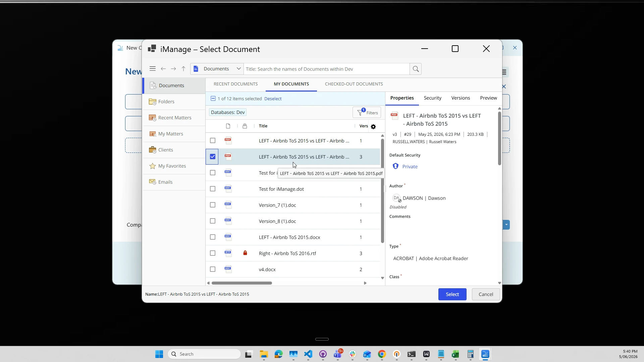
Task: Open the Versions tab
Action: (x=461, y=98)
